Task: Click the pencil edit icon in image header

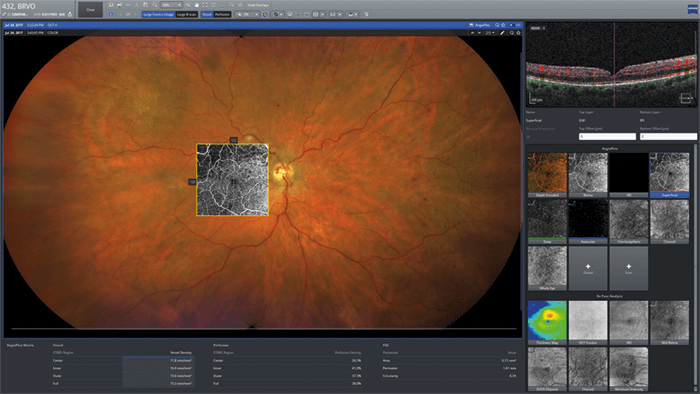Action: pyautogui.click(x=502, y=33)
